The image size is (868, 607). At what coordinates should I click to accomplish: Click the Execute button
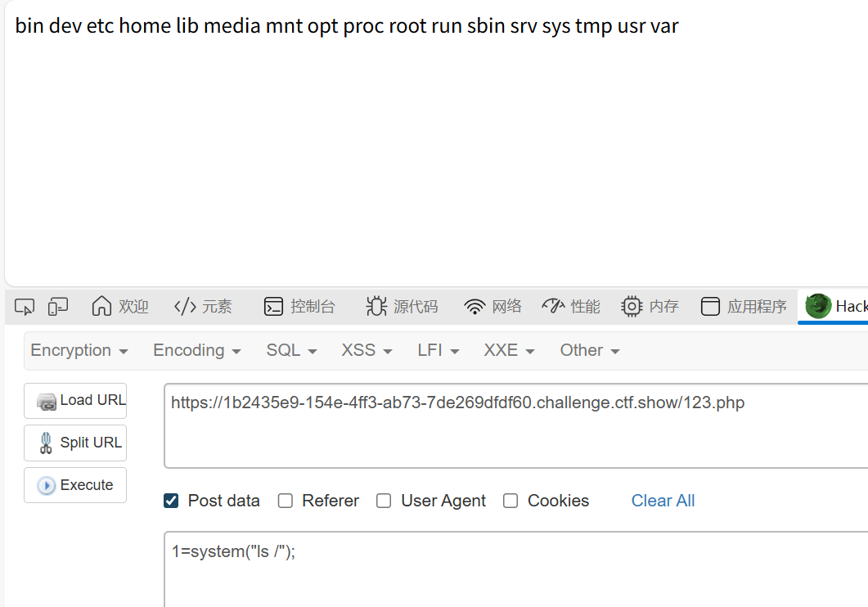[75, 485]
